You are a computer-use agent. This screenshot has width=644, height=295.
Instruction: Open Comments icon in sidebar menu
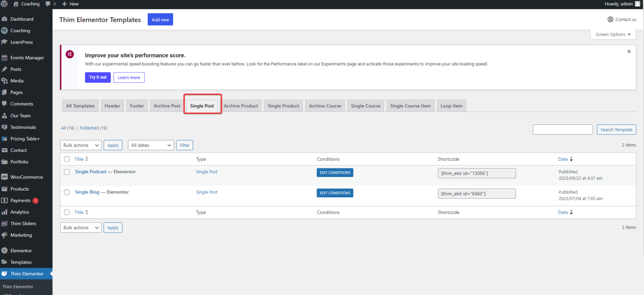pyautogui.click(x=5, y=104)
